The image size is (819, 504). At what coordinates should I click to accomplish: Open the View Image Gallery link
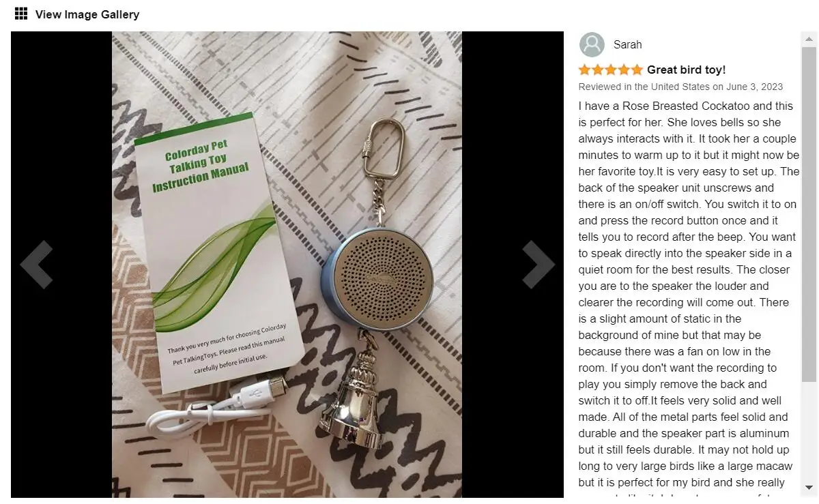87,14
